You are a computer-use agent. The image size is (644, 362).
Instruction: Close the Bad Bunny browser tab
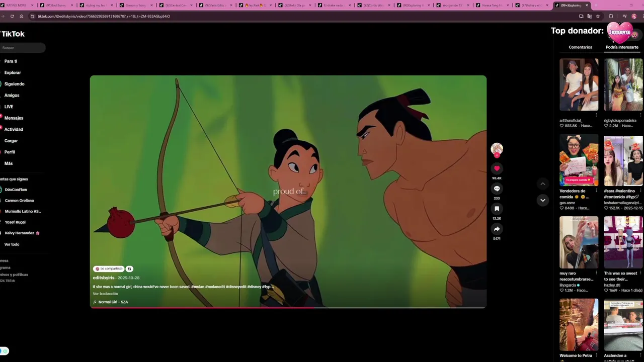pyautogui.click(x=72, y=5)
